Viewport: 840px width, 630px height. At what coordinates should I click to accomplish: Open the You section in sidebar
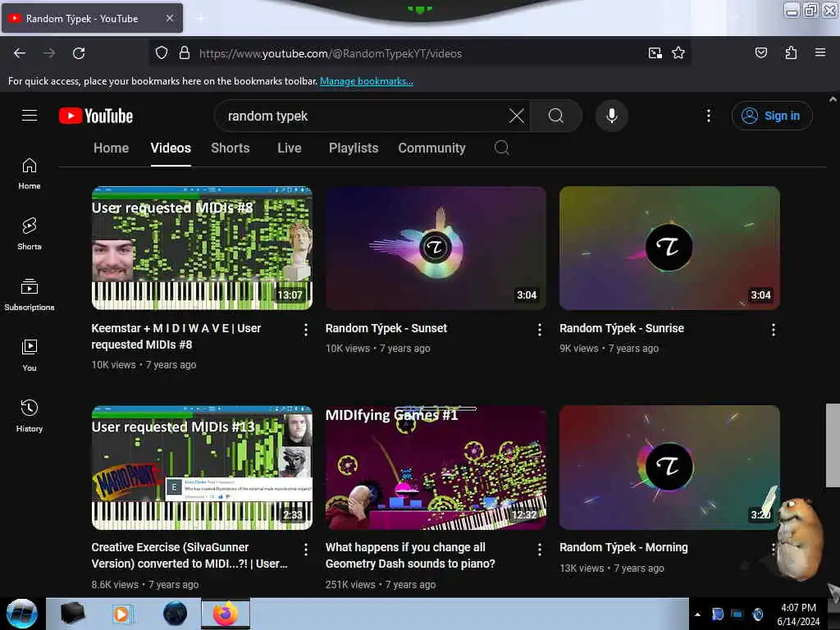coord(30,356)
